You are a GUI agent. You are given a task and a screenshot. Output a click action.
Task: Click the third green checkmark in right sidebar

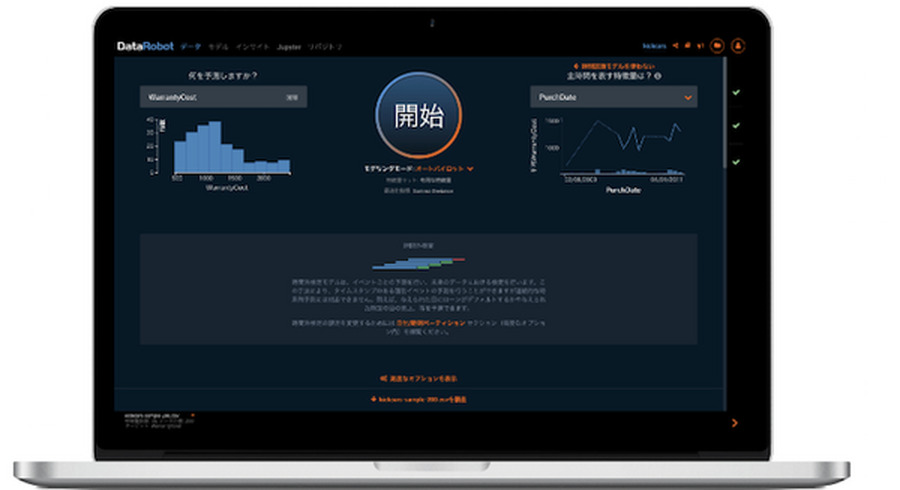736,161
